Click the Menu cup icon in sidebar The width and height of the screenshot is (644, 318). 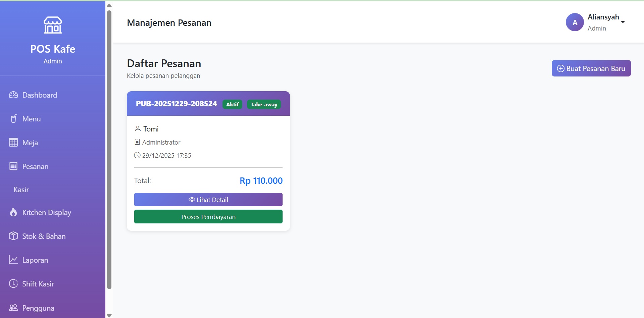13,119
